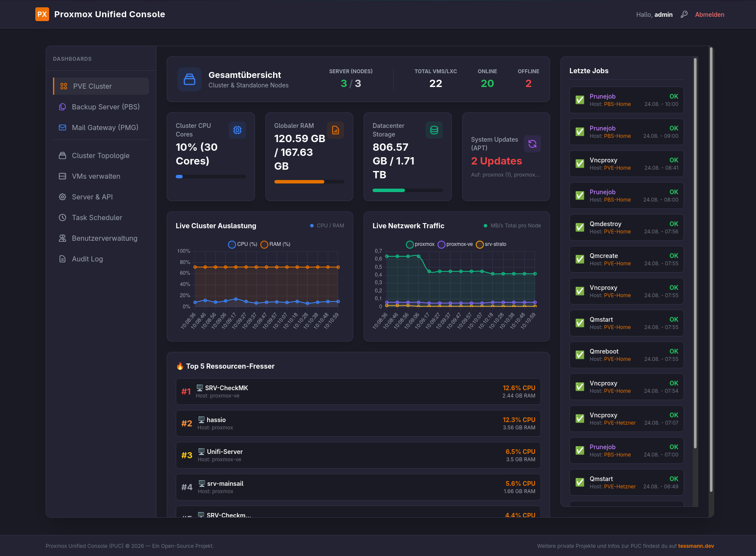The width and height of the screenshot is (756, 556).
Task: Open the hassio resource row
Action: click(358, 423)
